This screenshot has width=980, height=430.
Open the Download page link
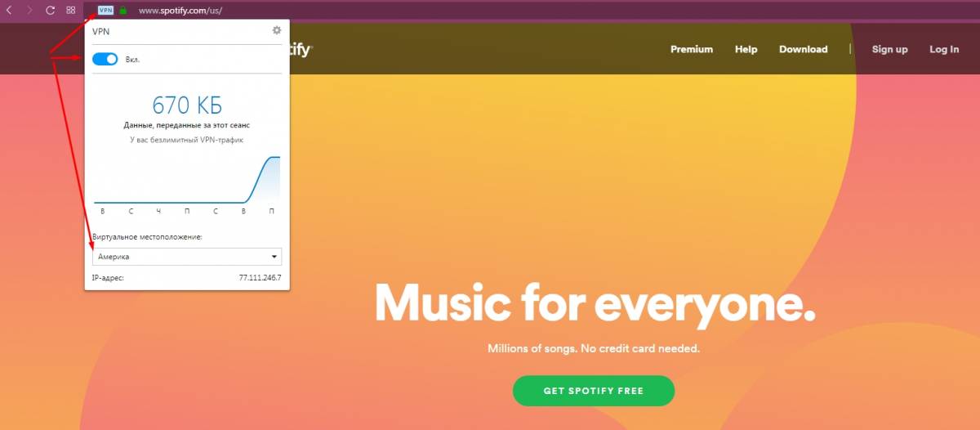[804, 49]
